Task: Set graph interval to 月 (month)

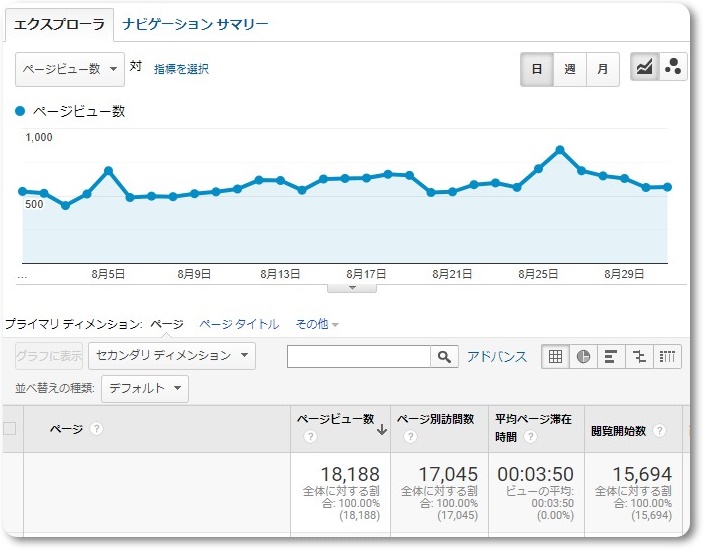Action: (x=602, y=69)
